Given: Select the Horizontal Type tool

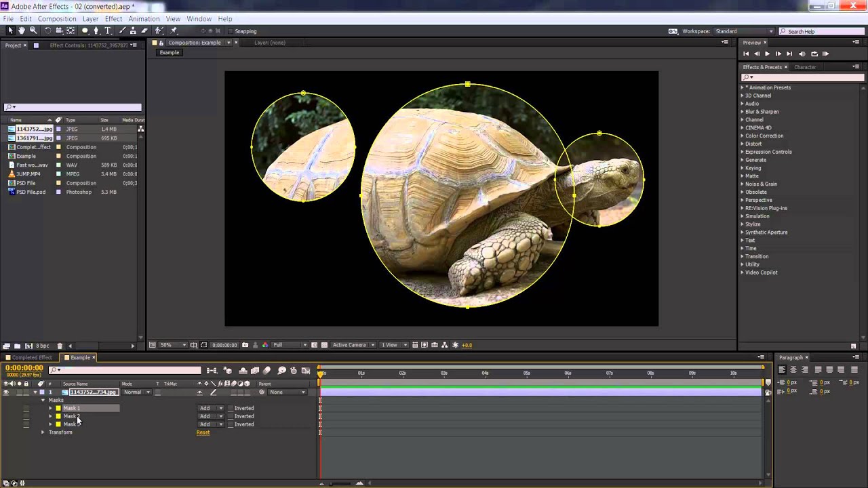Looking at the screenshot, I should tap(108, 30).
